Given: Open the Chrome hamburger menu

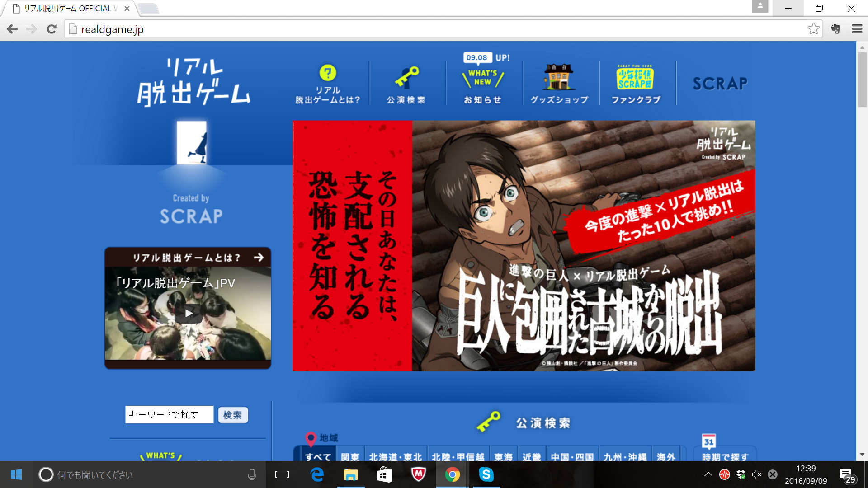Looking at the screenshot, I should coord(857,29).
